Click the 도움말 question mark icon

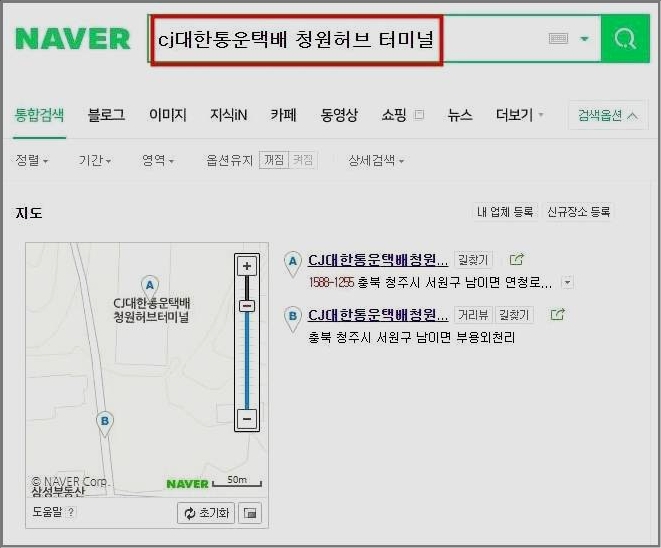pos(71,513)
